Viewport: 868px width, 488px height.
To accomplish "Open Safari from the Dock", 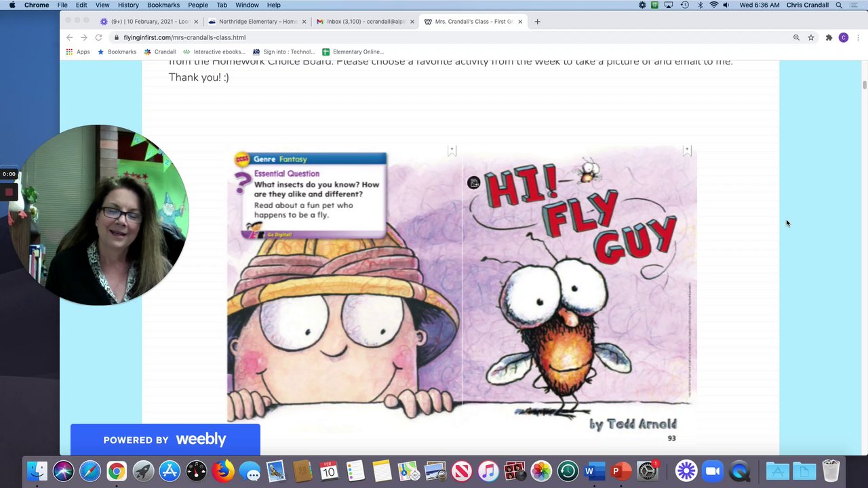I will (x=90, y=471).
